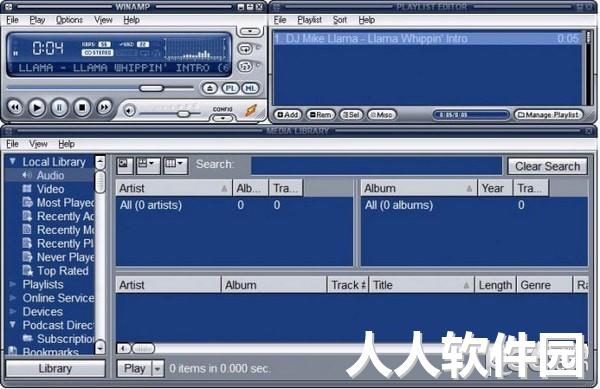Image resolution: width=600 pixels, height=389 pixels.
Task: Open the second view layout dropdown icon
Action: click(x=148, y=166)
